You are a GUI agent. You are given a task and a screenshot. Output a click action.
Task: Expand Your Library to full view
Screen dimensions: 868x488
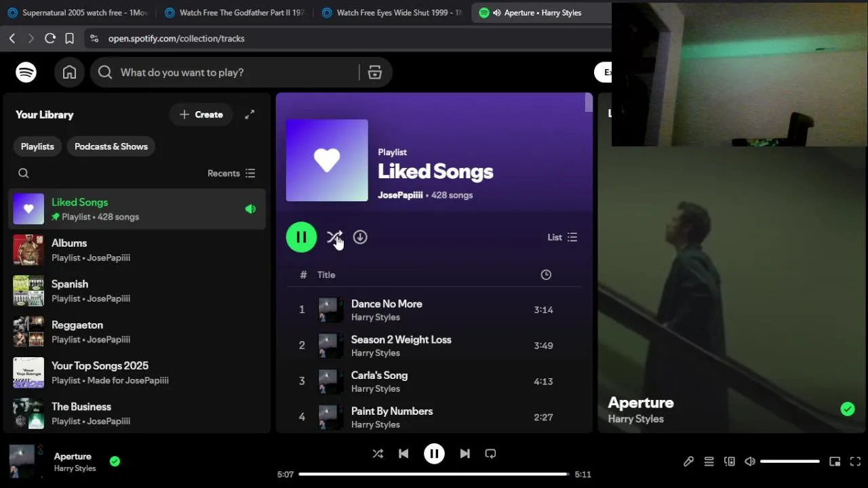[x=250, y=115]
